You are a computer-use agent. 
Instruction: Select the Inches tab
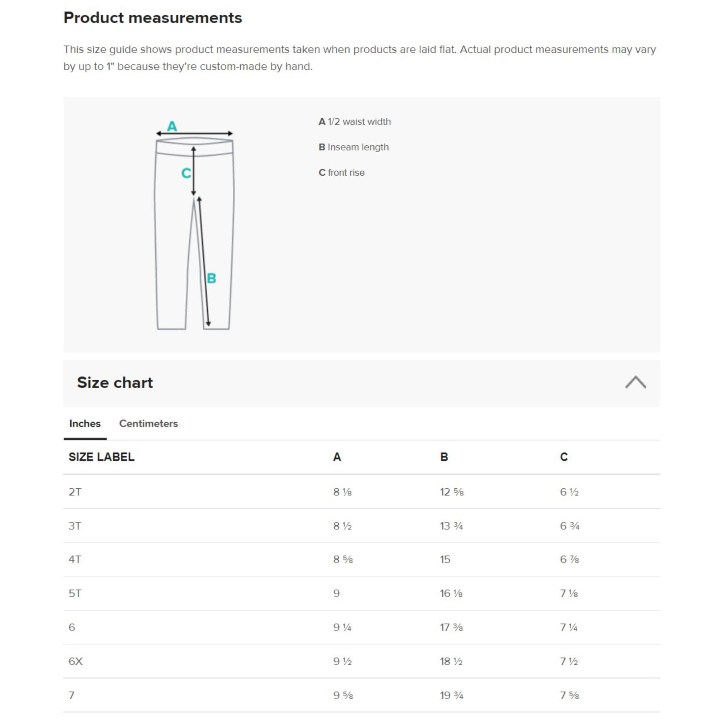pyautogui.click(x=85, y=424)
